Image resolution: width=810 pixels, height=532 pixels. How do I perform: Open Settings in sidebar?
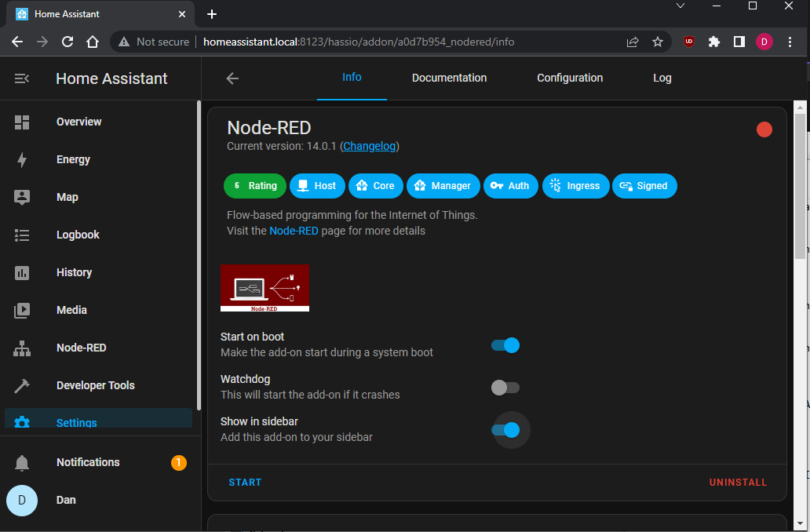click(x=98, y=419)
